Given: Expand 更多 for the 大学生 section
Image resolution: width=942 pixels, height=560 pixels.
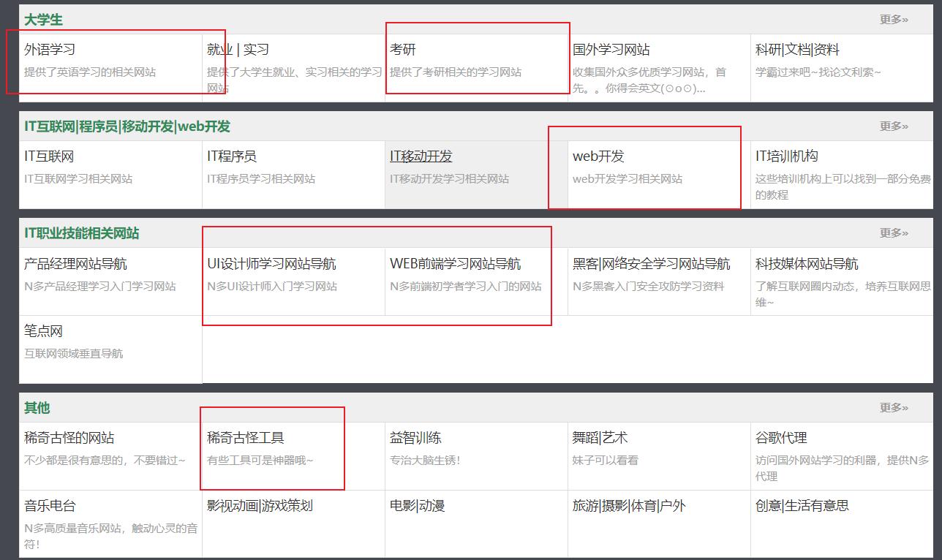Looking at the screenshot, I should 894,20.
